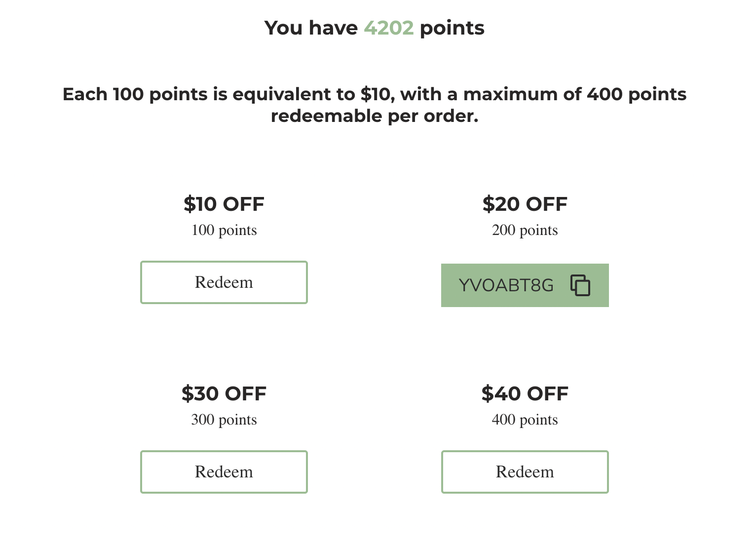Click the green 4202 points balance

click(389, 28)
